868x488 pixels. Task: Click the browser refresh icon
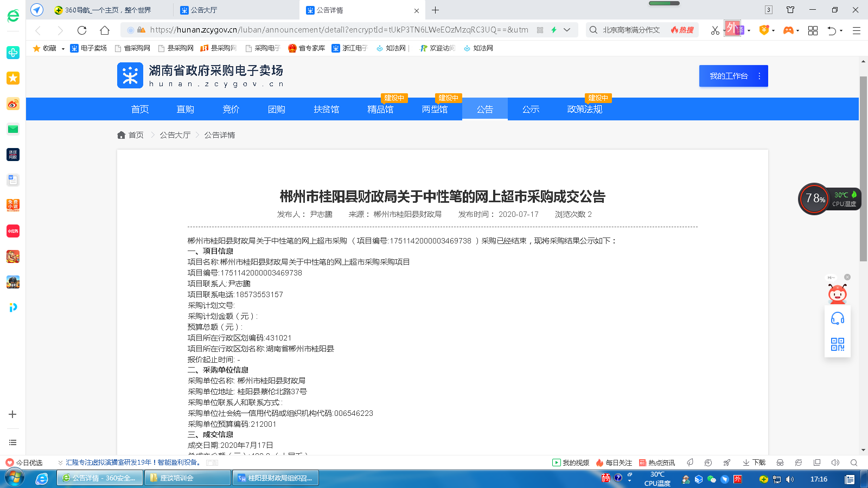click(82, 30)
